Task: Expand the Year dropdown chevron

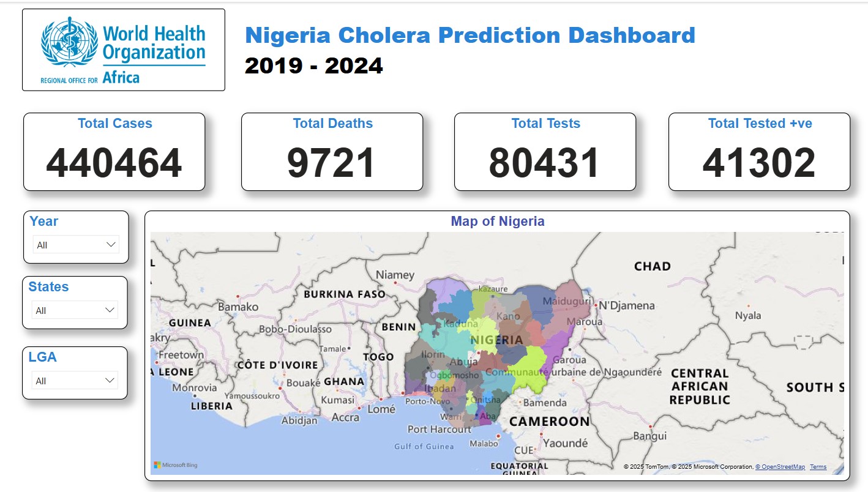Action: point(111,245)
